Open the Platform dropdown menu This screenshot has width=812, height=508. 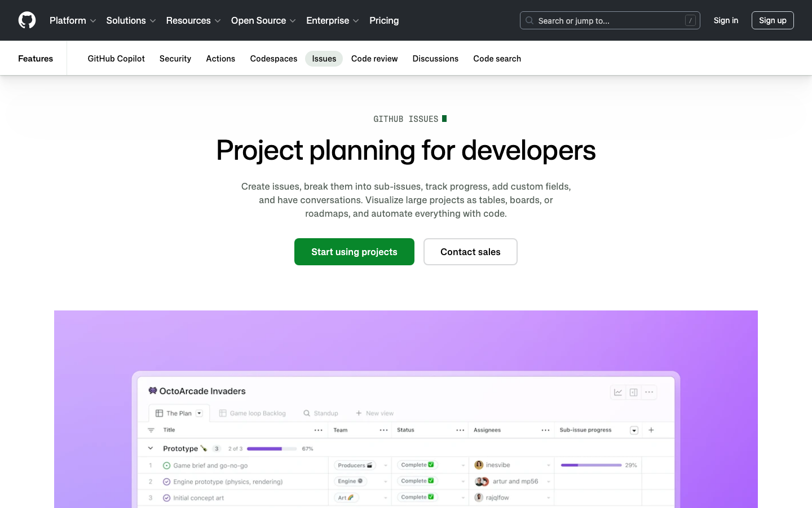click(x=73, y=20)
